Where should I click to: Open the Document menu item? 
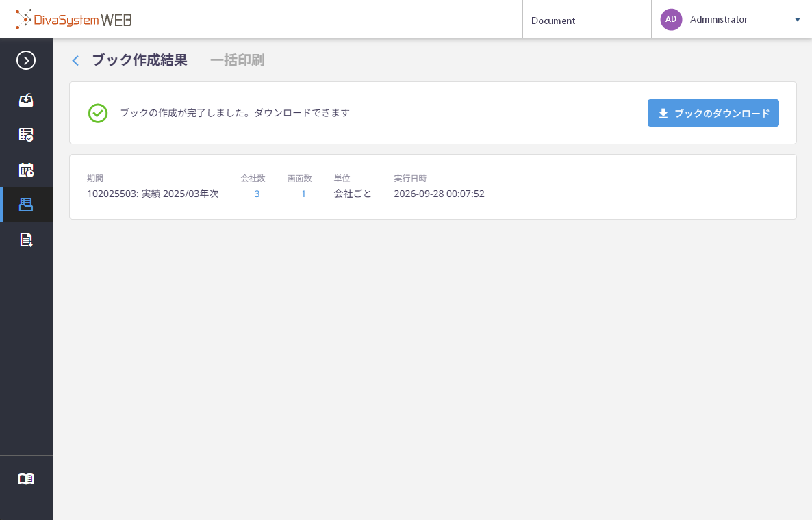click(x=553, y=21)
